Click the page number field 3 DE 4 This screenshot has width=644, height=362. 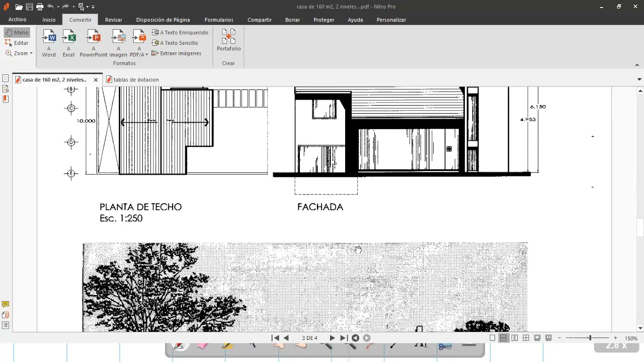coord(309,338)
